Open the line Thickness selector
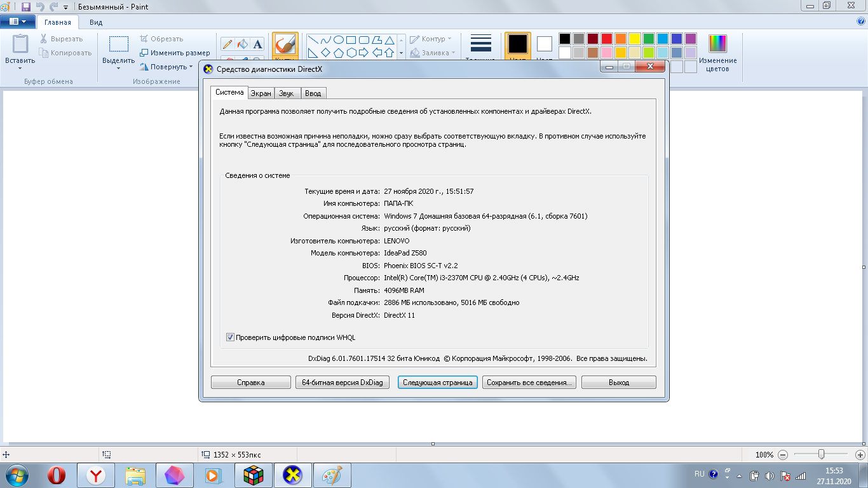 481,46
